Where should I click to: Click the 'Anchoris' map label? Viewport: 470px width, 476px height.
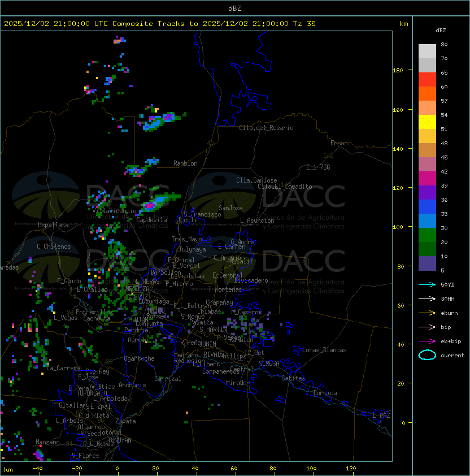point(132,385)
